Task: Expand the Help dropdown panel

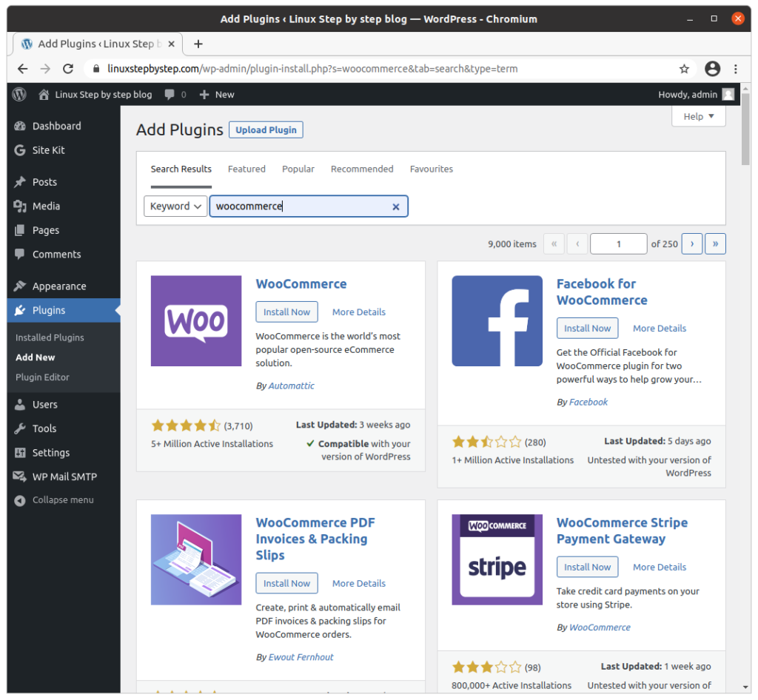Action: (x=699, y=116)
